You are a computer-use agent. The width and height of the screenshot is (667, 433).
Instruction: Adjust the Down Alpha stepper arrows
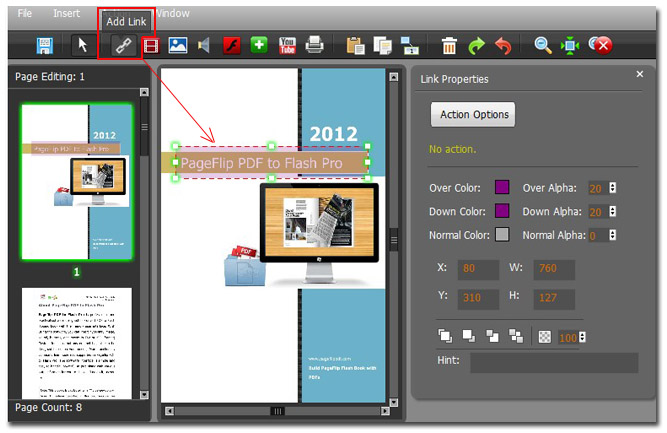pos(613,211)
